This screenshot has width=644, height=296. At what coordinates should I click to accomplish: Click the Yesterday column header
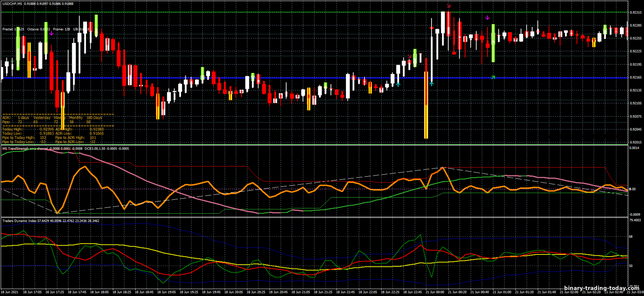point(42,118)
